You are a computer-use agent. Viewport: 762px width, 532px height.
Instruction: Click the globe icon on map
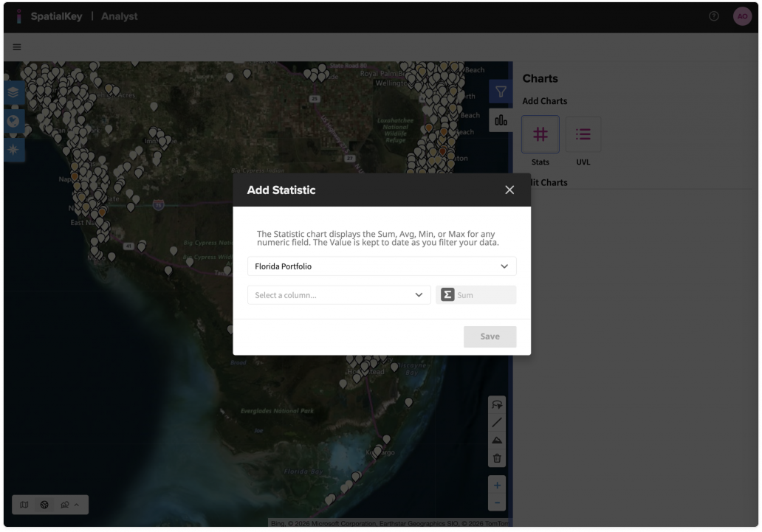(15, 122)
